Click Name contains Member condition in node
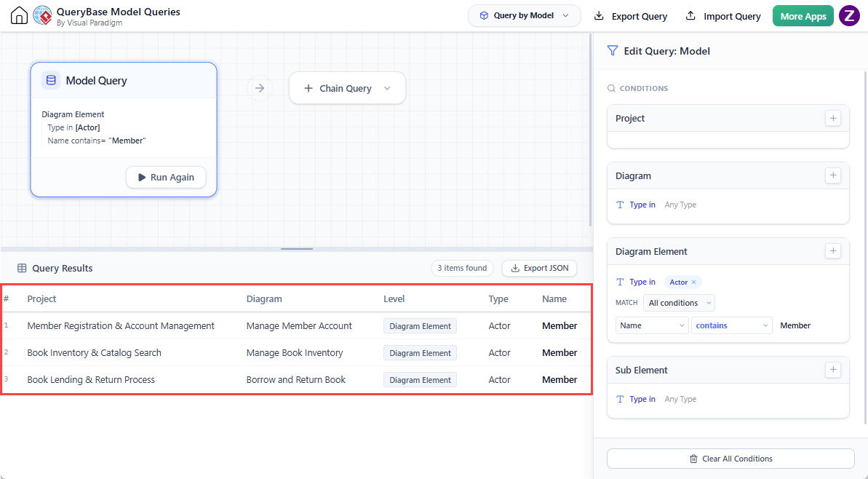Viewport: 868px width, 479px height. [97, 140]
